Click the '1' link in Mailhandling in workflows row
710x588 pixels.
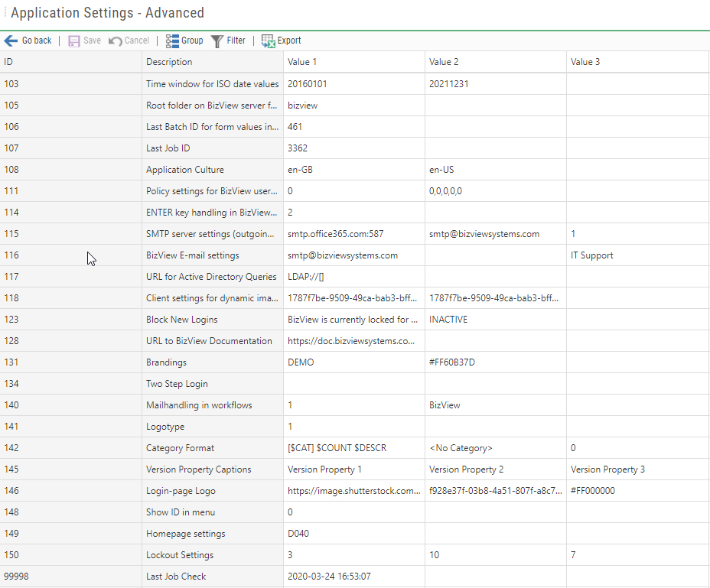(x=290, y=404)
